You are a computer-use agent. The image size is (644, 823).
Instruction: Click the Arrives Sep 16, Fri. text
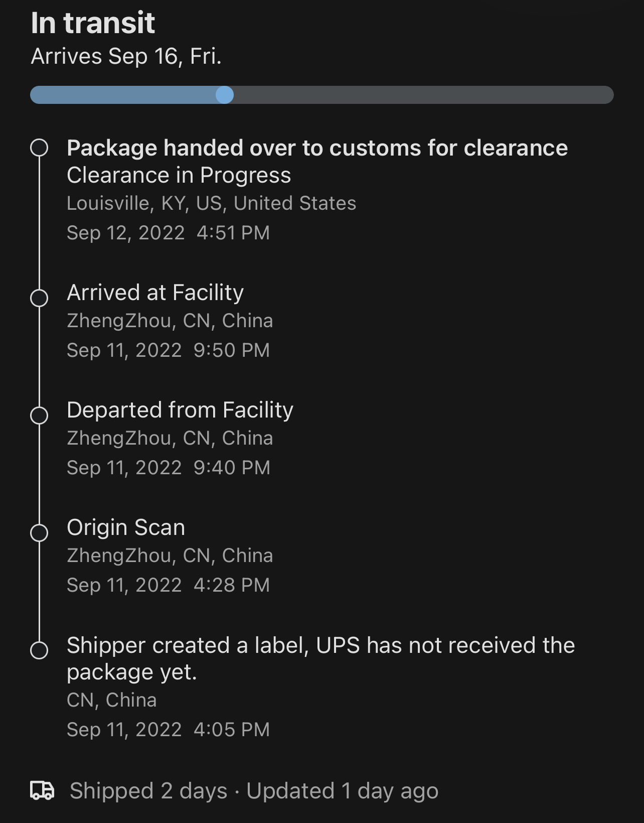[126, 56]
